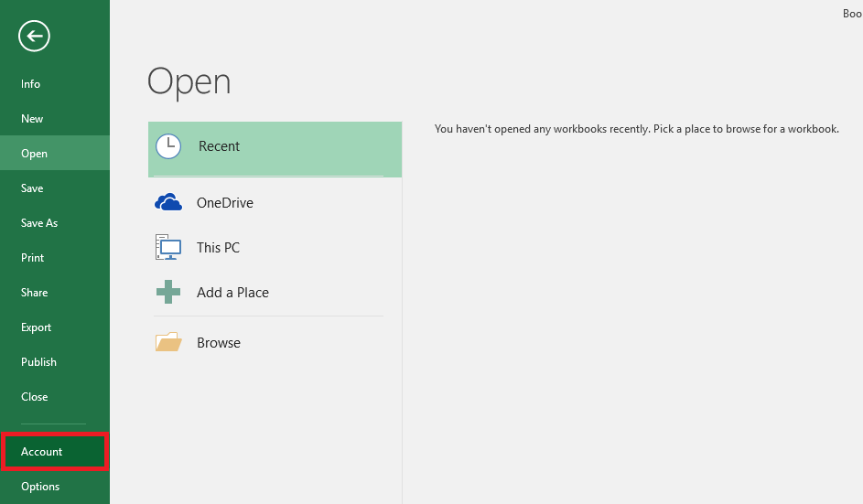The width and height of the screenshot is (863, 504).
Task: Click the Browse folder icon
Action: tap(168, 342)
